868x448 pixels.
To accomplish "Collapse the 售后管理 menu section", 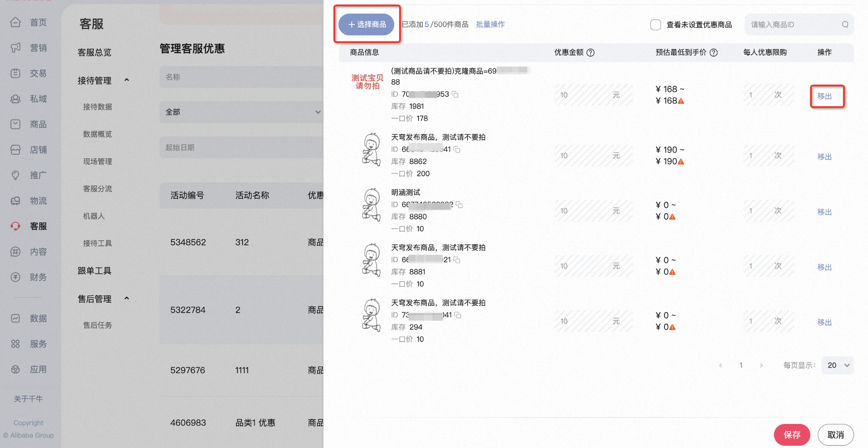I will click(126, 298).
